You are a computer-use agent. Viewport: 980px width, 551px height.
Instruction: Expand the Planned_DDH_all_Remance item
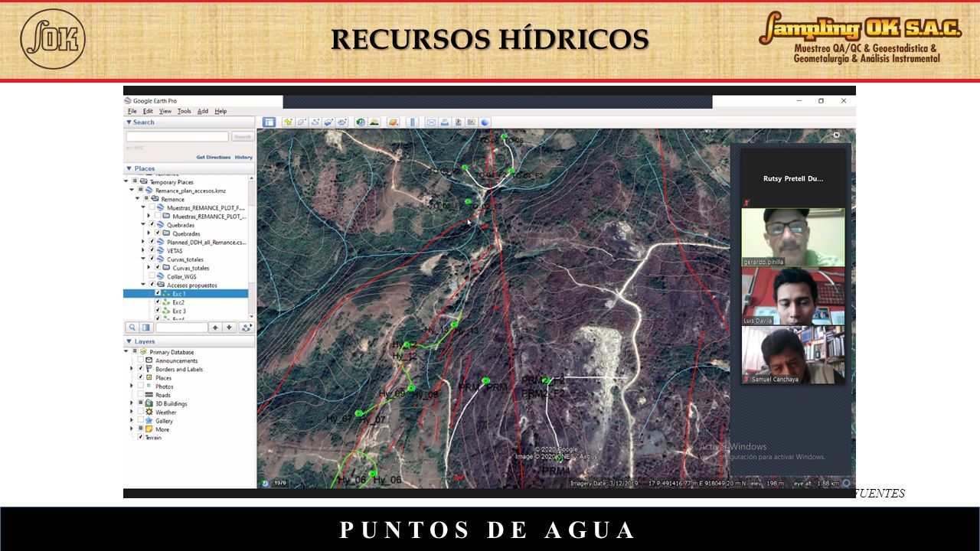142,241
